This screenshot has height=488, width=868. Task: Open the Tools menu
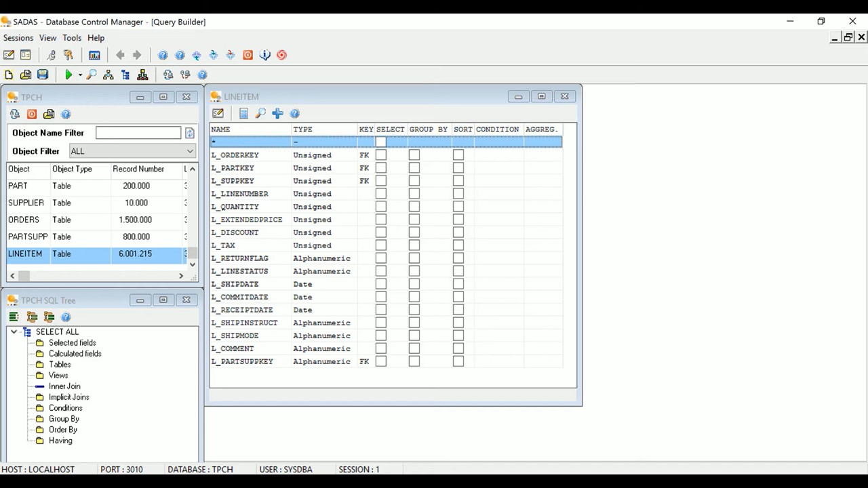pyautogui.click(x=71, y=38)
